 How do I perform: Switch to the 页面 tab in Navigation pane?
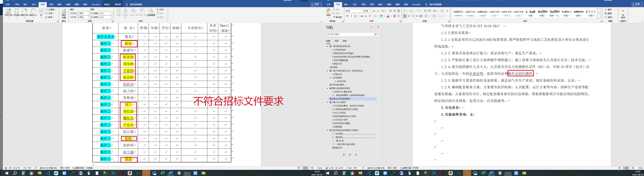pos(336,41)
